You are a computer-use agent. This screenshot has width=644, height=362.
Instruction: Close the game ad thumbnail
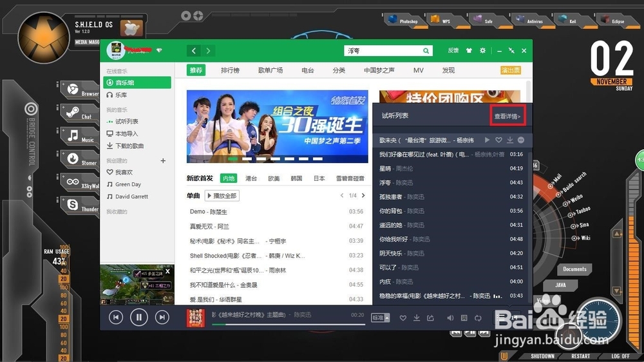[167, 272]
